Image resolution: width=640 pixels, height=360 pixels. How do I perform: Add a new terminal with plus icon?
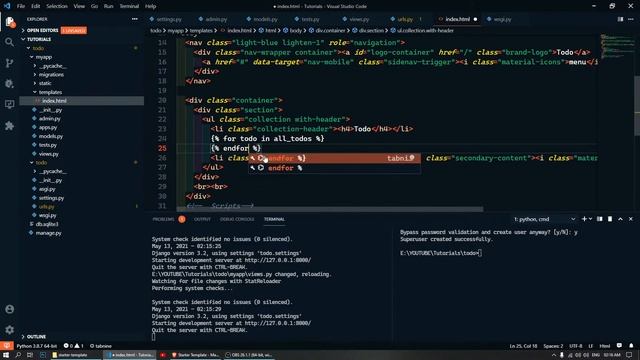pos(584,219)
